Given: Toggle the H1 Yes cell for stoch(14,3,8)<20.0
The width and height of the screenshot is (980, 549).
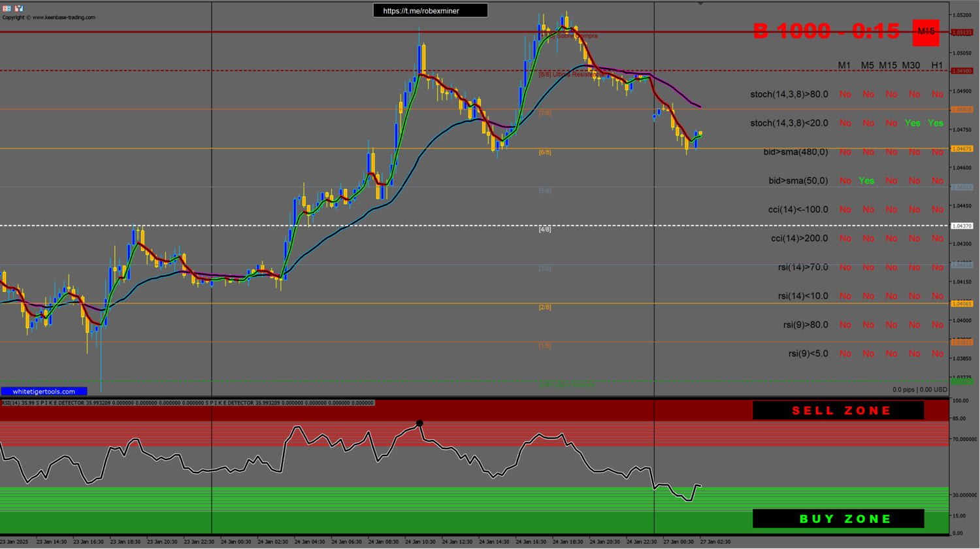Looking at the screenshot, I should click(x=936, y=122).
